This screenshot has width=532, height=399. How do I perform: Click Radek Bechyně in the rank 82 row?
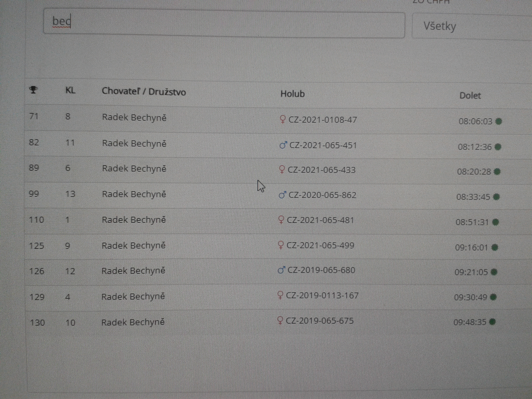(x=134, y=144)
